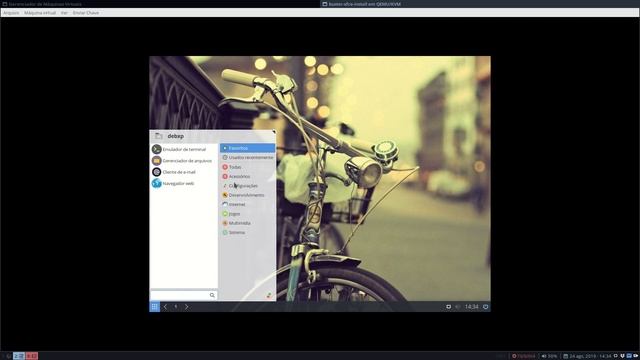Screen dimensions: 640x360
Task: Click the blue host tray icon
Action: pos(629,356)
